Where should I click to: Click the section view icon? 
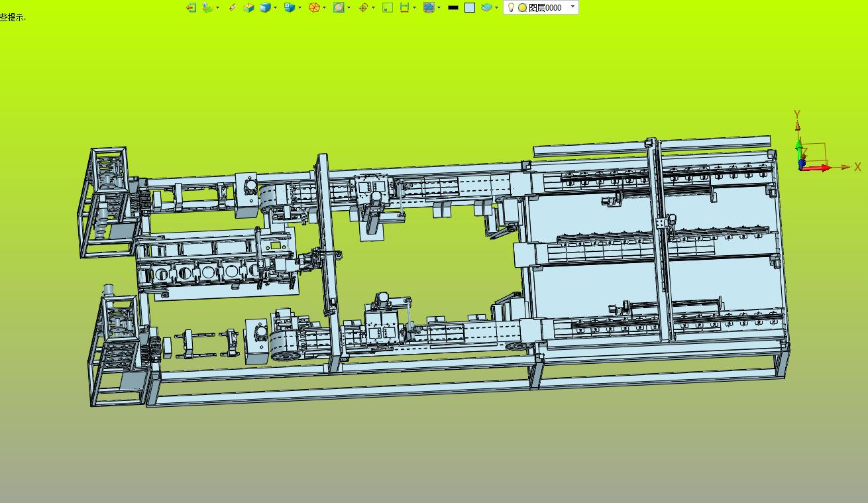(x=339, y=7)
